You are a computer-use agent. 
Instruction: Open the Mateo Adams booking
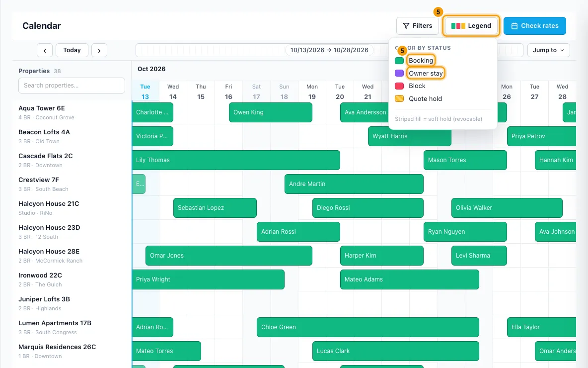pos(410,279)
